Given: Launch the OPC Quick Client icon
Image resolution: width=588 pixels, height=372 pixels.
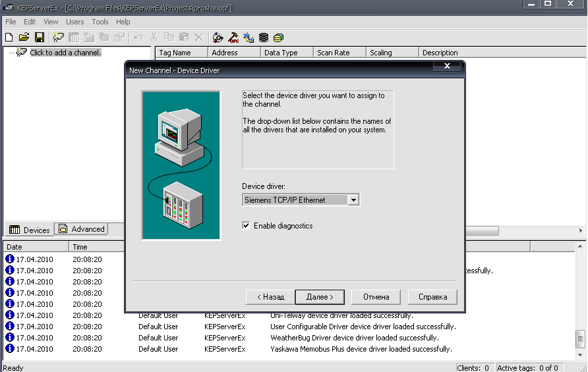Looking at the screenshot, I should [x=233, y=38].
